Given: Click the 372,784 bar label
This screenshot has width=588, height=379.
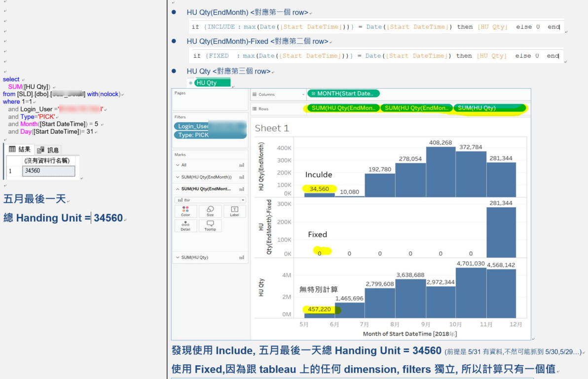Looking at the screenshot, I should pos(471,147).
